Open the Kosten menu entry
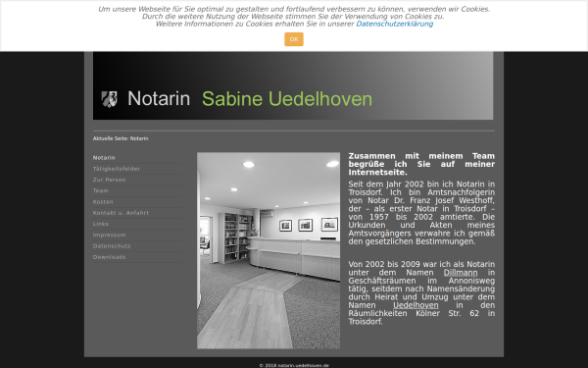 103,201
